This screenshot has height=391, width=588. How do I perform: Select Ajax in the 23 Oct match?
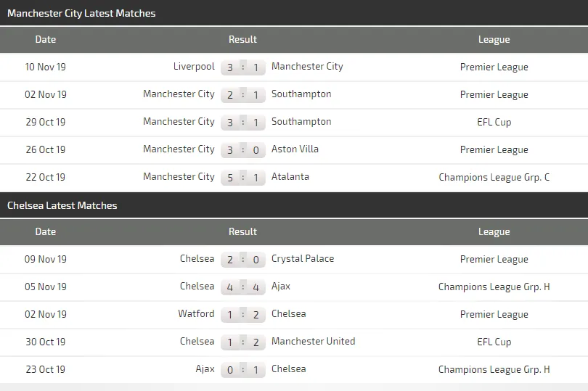tap(205, 369)
